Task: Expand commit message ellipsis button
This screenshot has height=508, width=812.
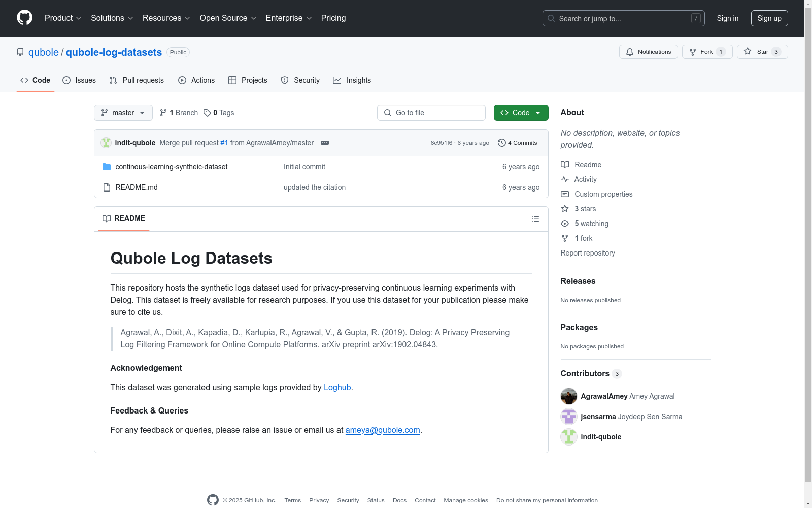Action: point(325,143)
